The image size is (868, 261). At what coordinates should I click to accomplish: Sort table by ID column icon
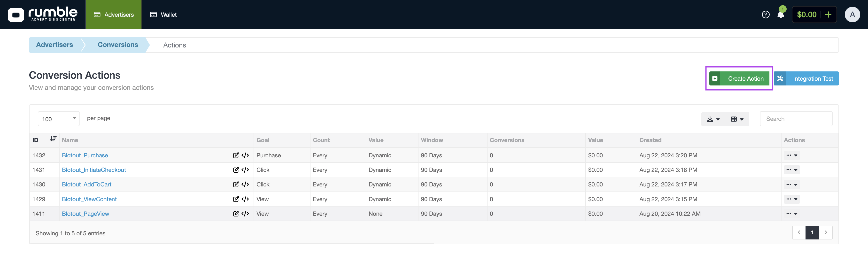(x=53, y=139)
